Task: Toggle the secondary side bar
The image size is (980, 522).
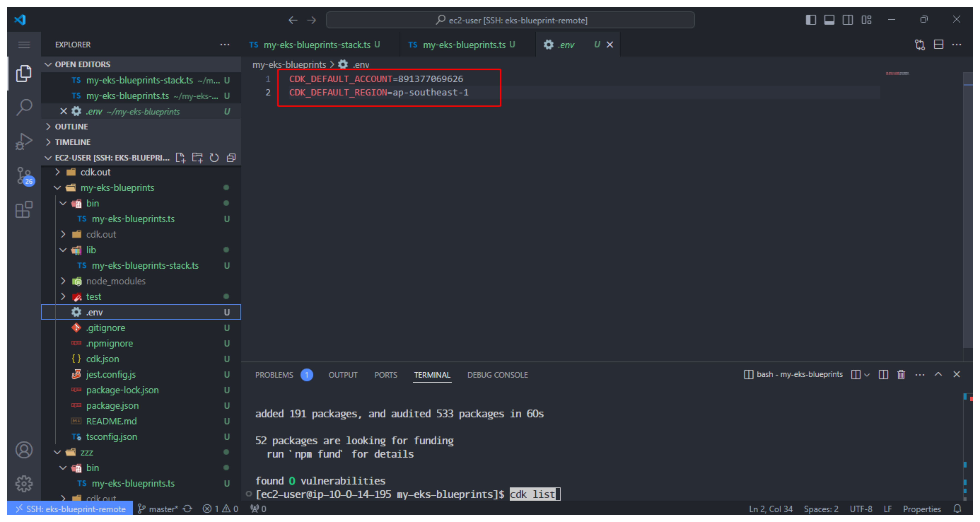Action: pos(848,20)
